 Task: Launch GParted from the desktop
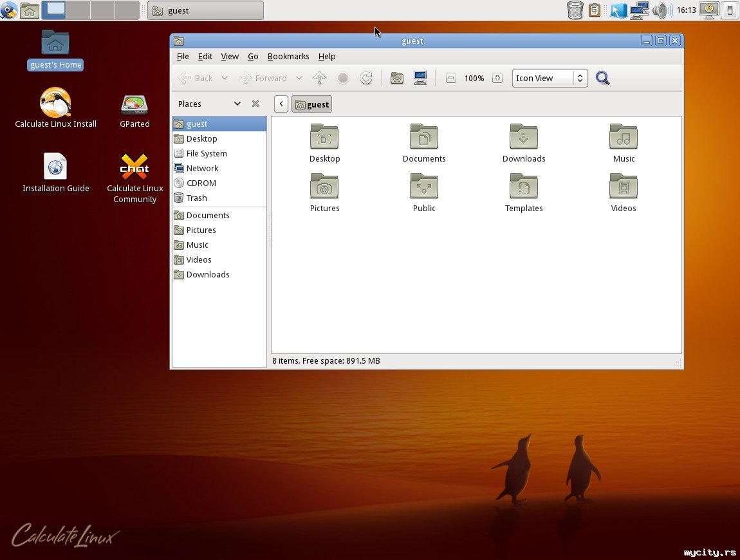tap(134, 111)
